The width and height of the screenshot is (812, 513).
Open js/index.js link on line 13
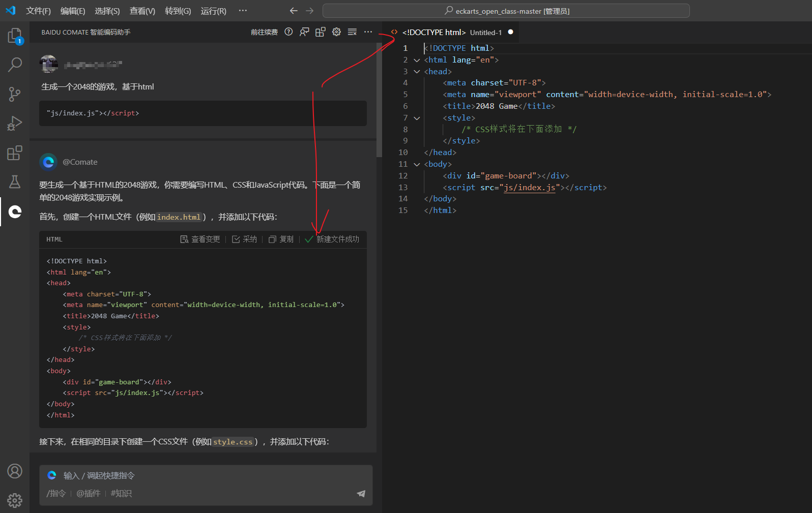pyautogui.click(x=530, y=188)
